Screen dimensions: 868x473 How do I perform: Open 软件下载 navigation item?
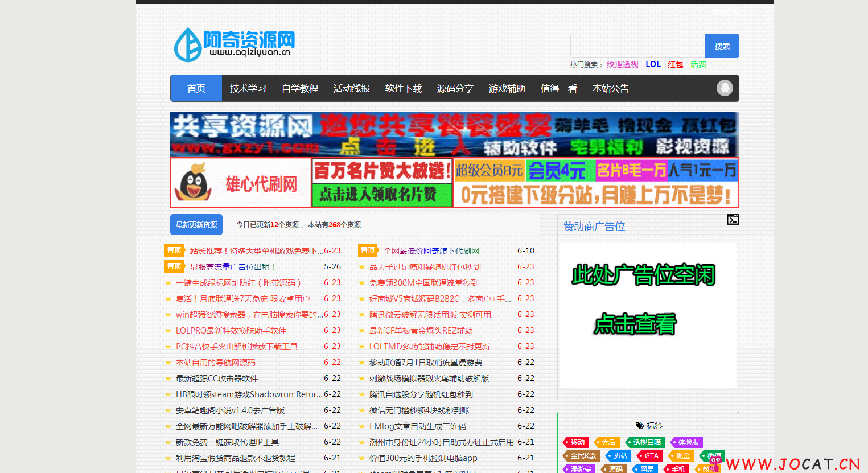click(404, 88)
